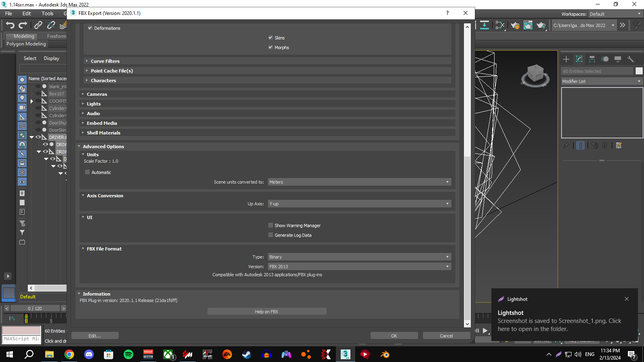Open FBX file Type Binary dropdown
644x362 pixels.
point(360,257)
